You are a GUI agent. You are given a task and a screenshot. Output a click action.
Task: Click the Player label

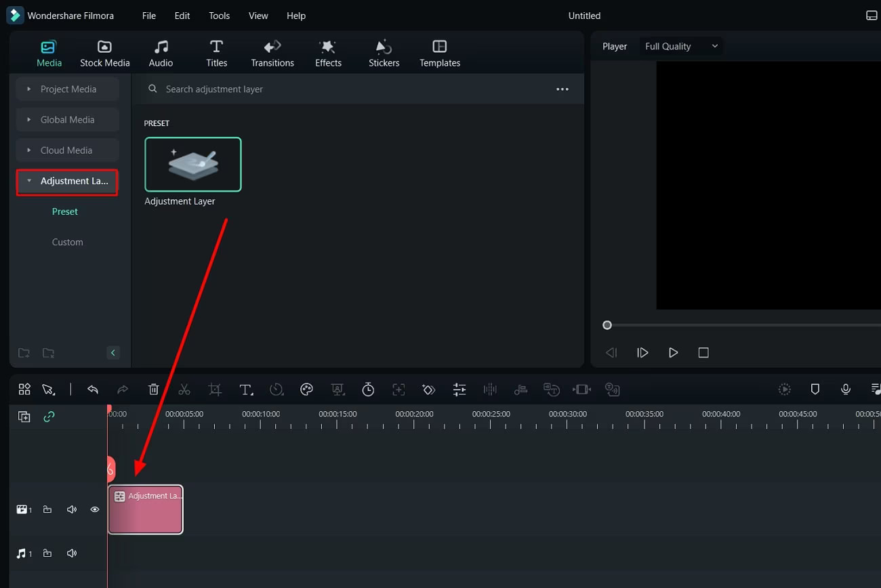[x=615, y=46]
